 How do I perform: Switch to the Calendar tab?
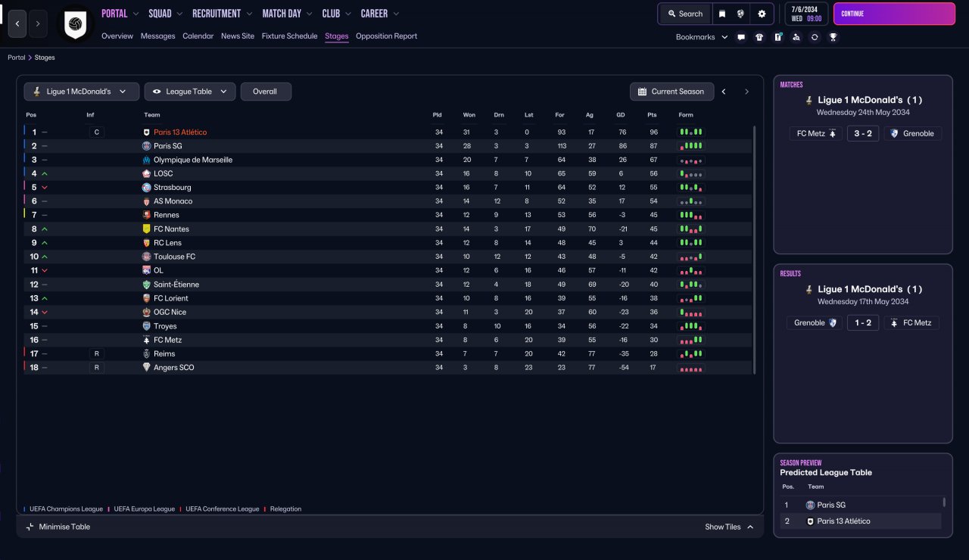click(198, 36)
